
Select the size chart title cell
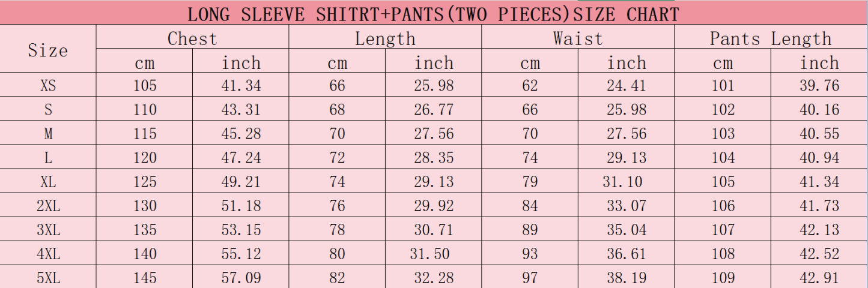point(434,13)
